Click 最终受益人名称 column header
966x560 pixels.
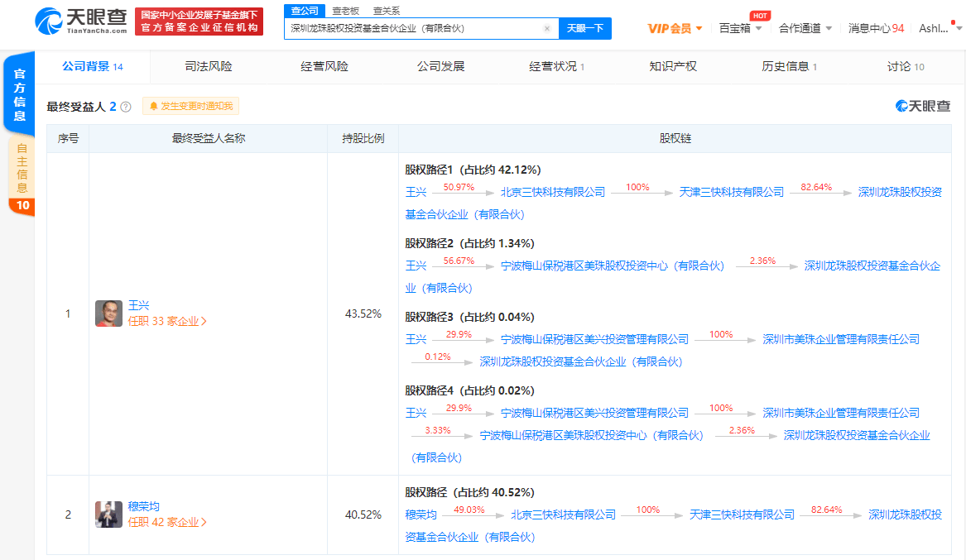209,138
